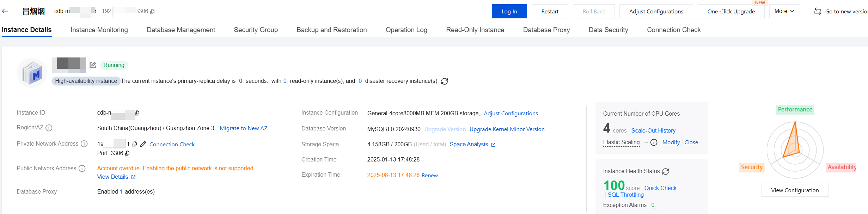Click the Elastic Scaling info icon
The image size is (868, 214).
pyautogui.click(x=654, y=142)
